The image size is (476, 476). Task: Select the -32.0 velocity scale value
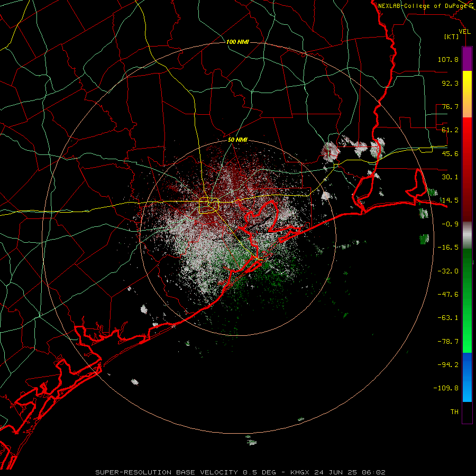(x=448, y=271)
